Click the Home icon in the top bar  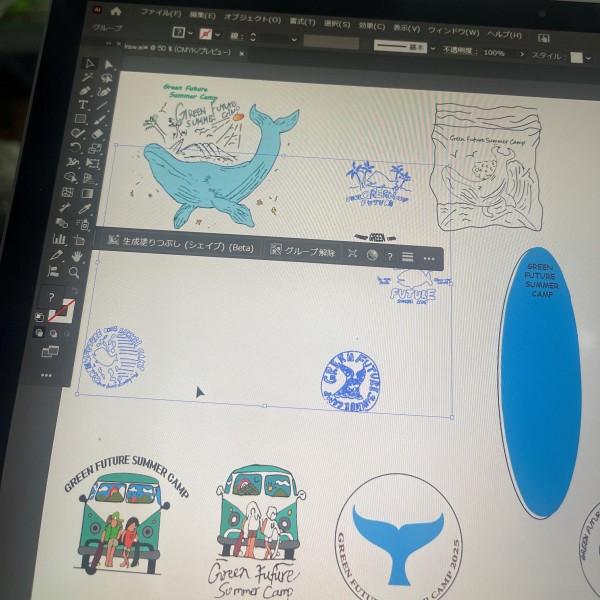tap(116, 11)
